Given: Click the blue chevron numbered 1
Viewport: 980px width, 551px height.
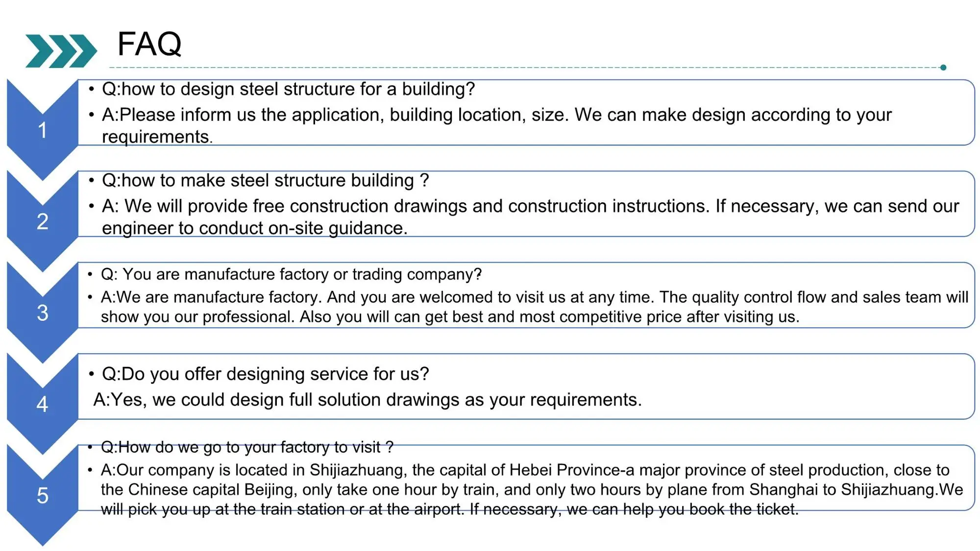Looking at the screenshot, I should pos(43,130).
